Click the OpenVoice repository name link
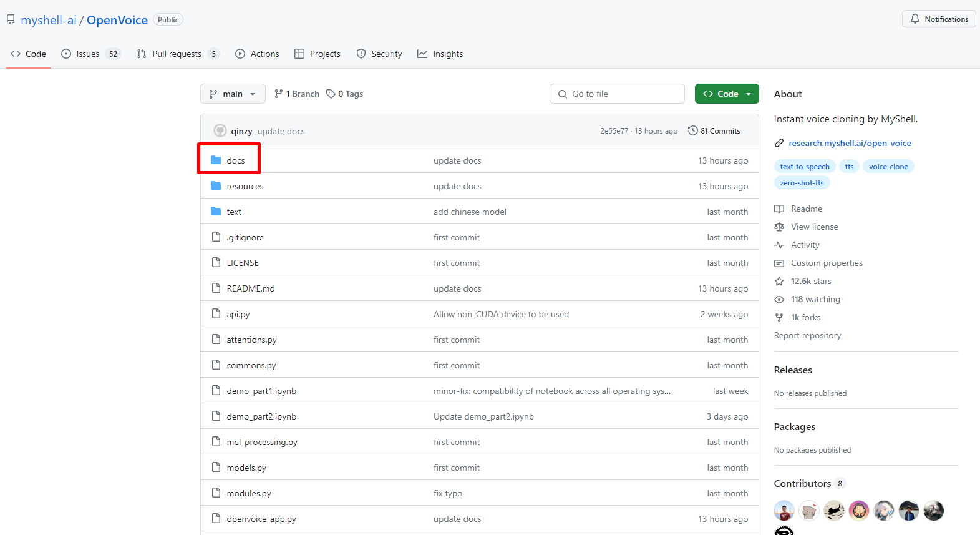This screenshot has width=980, height=535. pos(117,20)
